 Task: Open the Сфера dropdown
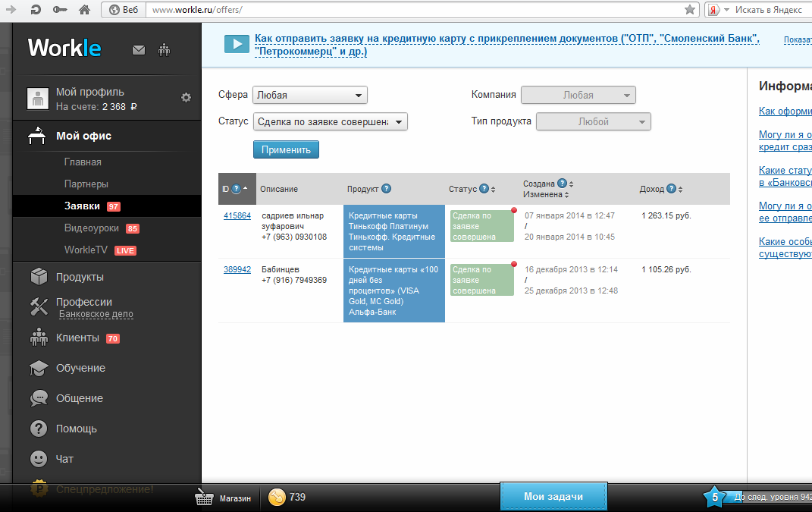pyautogui.click(x=309, y=95)
